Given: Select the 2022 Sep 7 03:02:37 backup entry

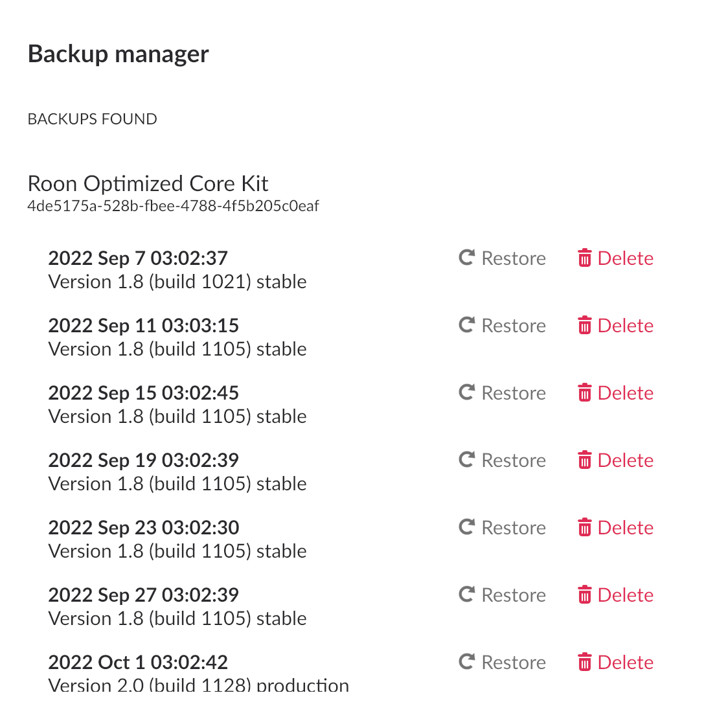Looking at the screenshot, I should [x=138, y=258].
